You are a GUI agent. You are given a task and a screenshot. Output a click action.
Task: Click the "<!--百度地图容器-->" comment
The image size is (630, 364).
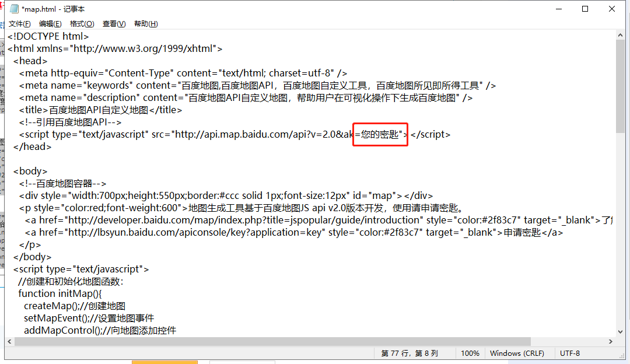pyautogui.click(x=62, y=184)
